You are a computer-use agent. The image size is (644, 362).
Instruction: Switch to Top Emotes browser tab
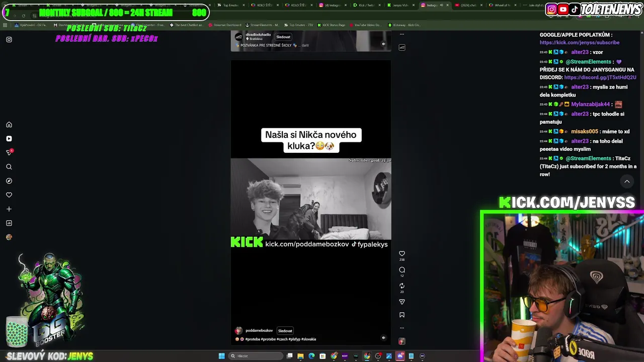point(231,5)
